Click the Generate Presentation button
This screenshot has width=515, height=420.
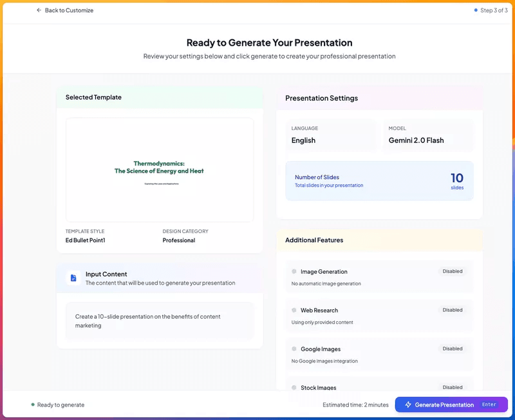click(x=451, y=405)
